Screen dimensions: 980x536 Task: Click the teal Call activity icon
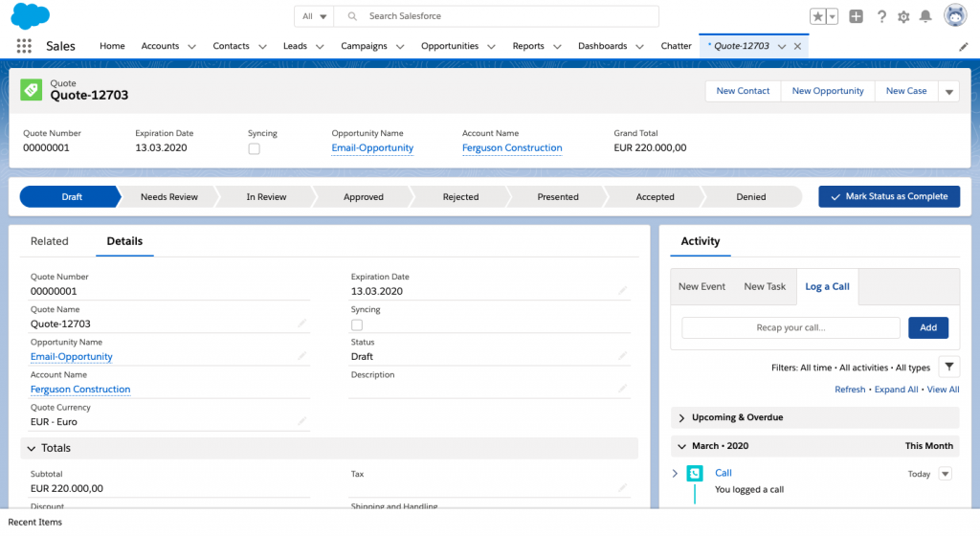coord(695,474)
